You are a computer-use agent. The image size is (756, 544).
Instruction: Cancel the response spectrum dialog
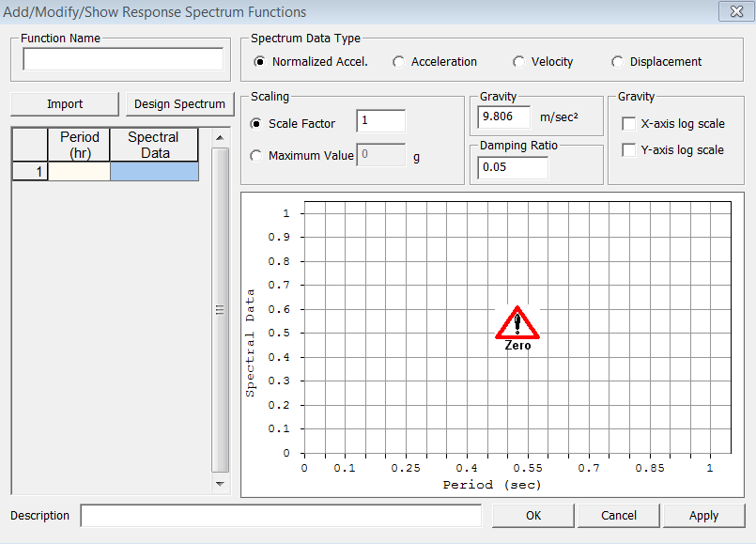(x=618, y=515)
